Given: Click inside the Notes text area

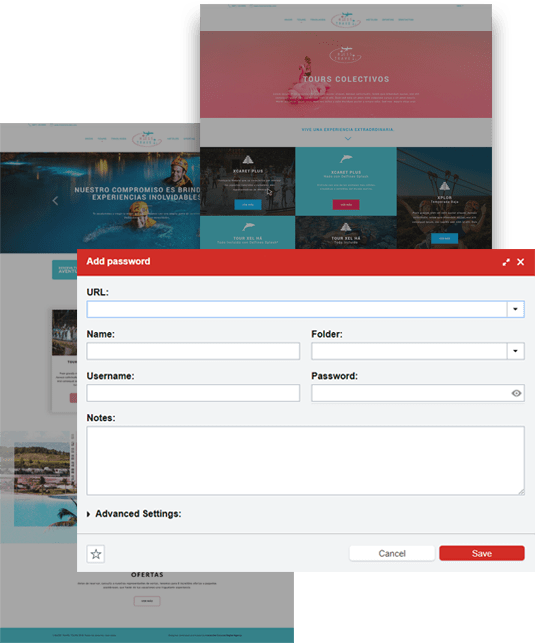Looking at the screenshot, I should click(305, 461).
